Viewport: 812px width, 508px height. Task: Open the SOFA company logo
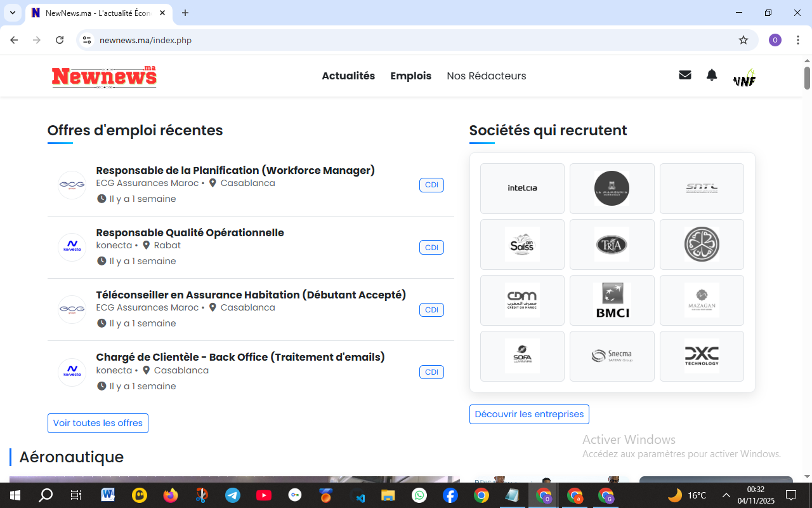click(522, 356)
